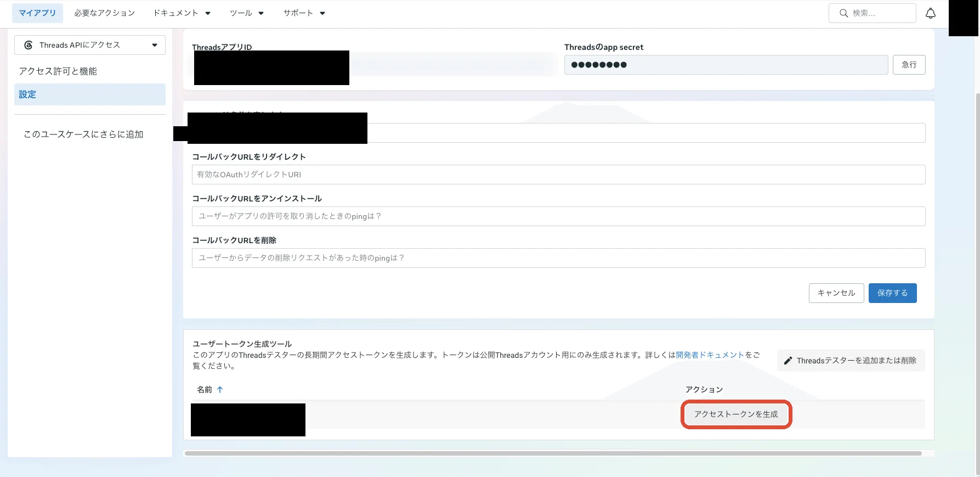Viewport: 980px width, 477px height.
Task: Click the コールバックURLを削除 input
Action: [558, 258]
